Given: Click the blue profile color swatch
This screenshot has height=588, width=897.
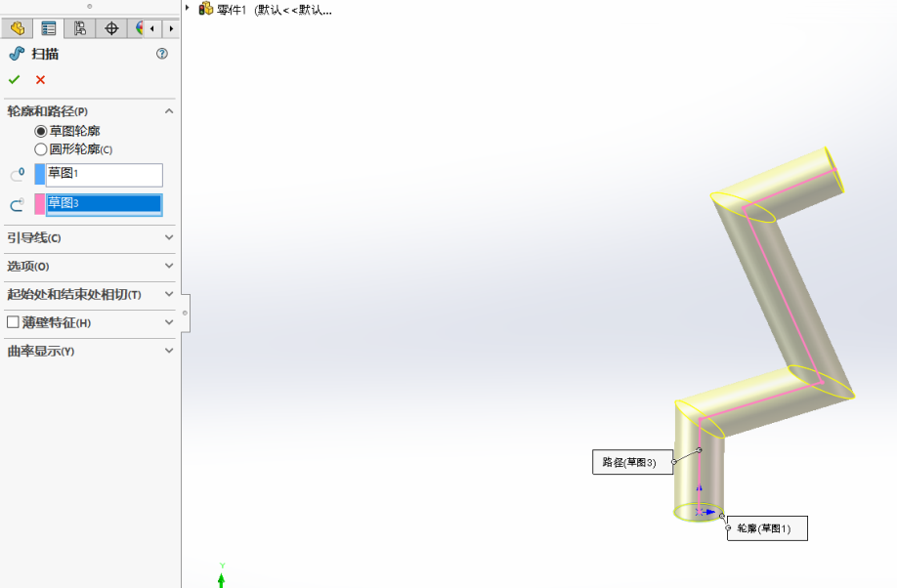Looking at the screenshot, I should [39, 175].
